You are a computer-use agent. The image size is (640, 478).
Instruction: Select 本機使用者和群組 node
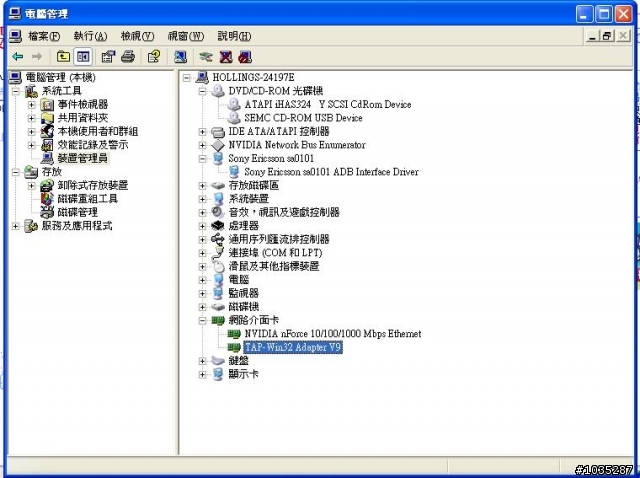click(98, 131)
